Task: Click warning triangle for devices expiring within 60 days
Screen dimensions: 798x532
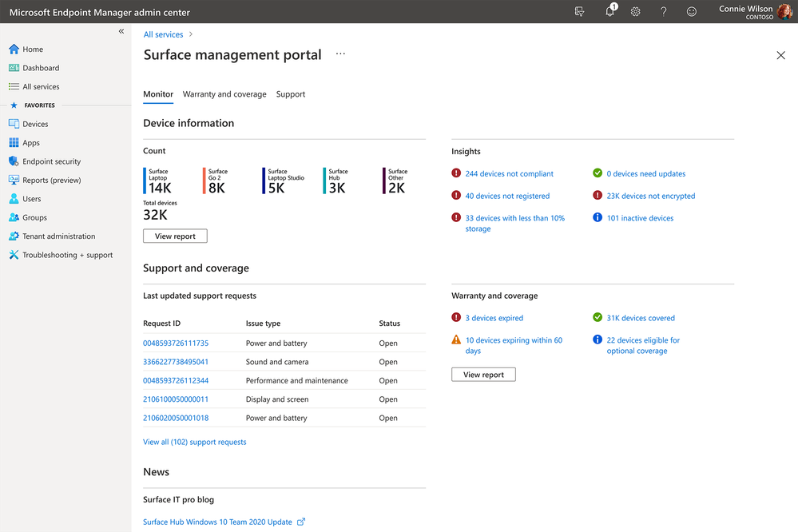Action: (456, 339)
